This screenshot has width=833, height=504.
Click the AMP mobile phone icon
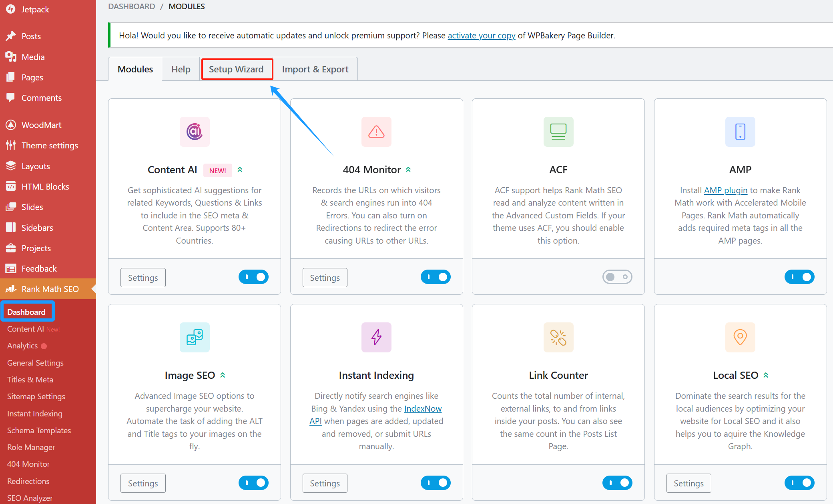[x=740, y=132]
